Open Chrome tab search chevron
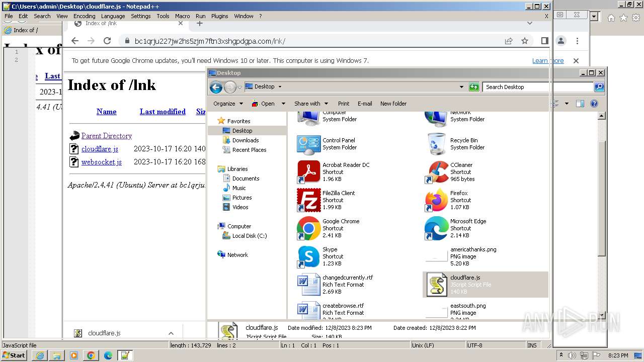644x362 pixels. coord(529,23)
